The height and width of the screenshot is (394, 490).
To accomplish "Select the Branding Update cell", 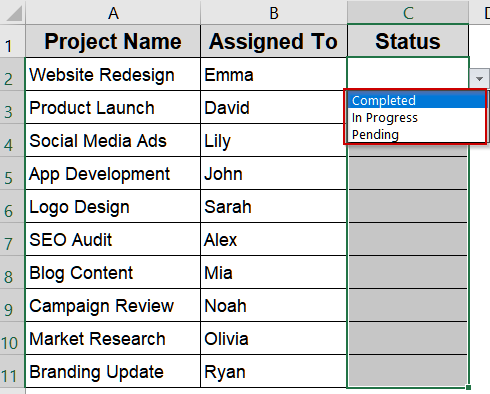I will click(x=113, y=371).
